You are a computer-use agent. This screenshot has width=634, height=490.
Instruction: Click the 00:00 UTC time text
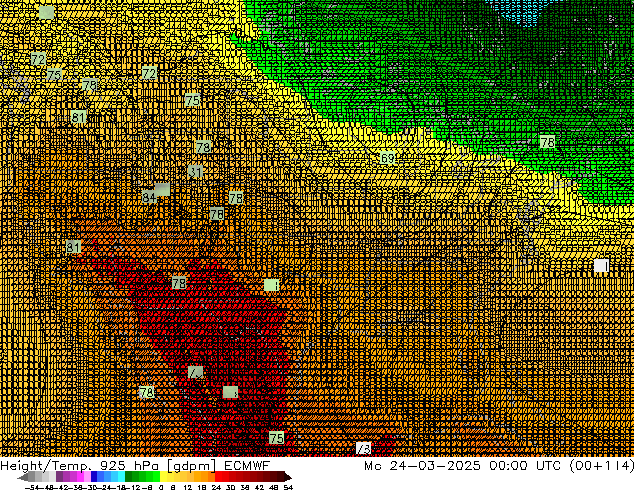pos(525,466)
